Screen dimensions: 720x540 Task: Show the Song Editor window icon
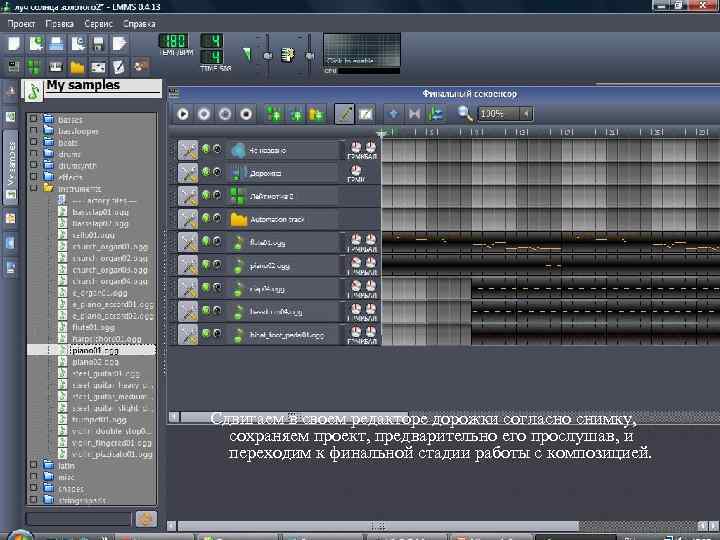14,67
